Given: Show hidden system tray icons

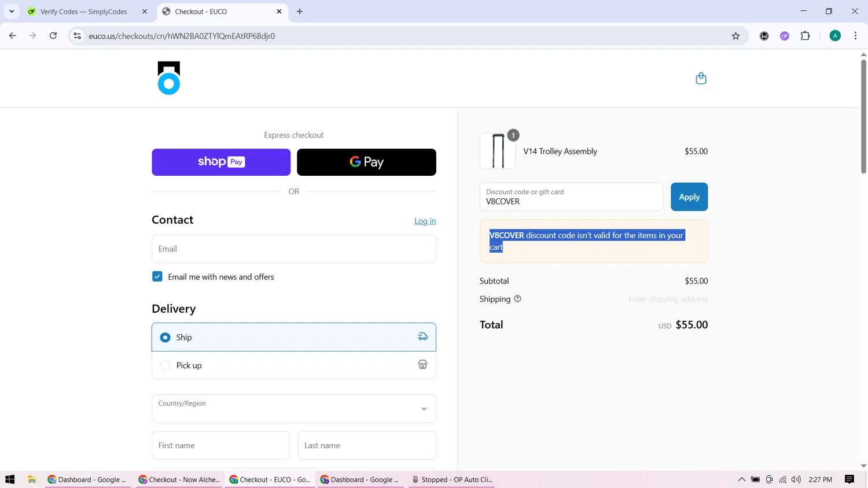Looking at the screenshot, I should (x=741, y=479).
